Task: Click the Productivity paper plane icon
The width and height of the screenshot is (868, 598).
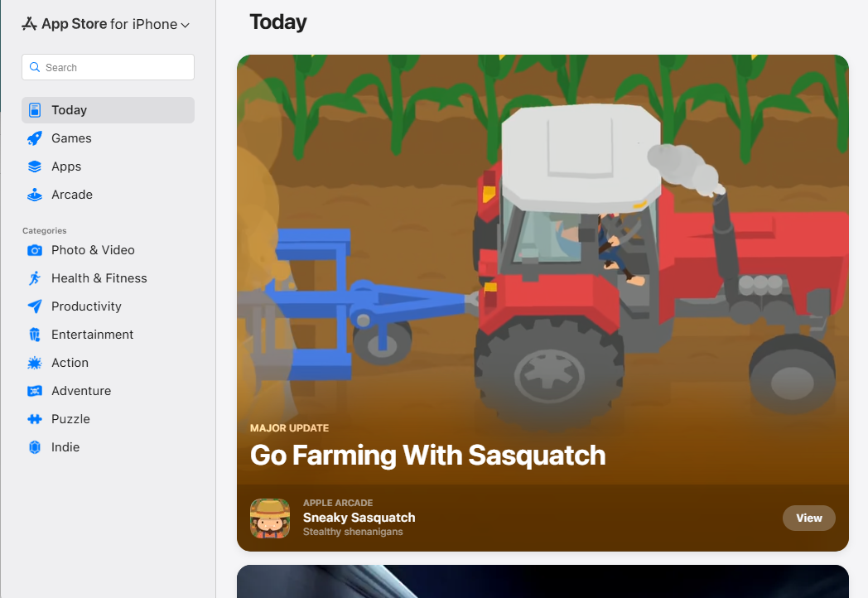Action: pos(35,306)
